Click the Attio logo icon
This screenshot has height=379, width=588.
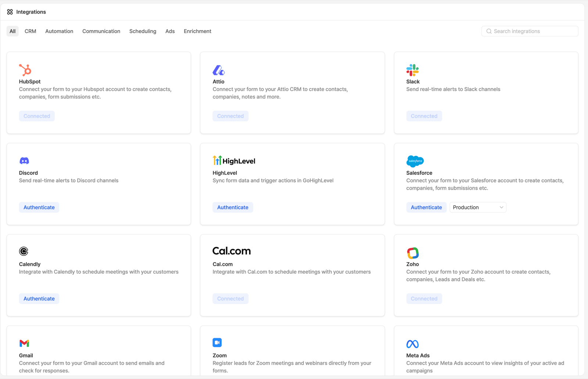click(219, 70)
